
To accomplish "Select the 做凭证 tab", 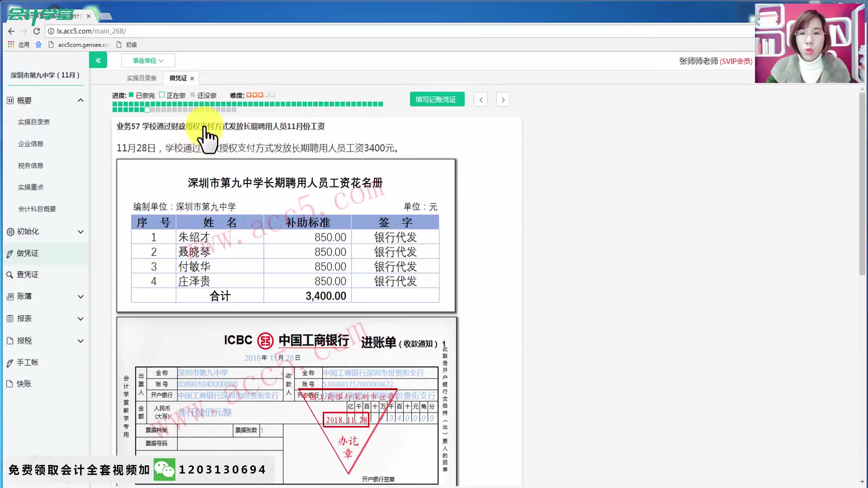I will (177, 78).
